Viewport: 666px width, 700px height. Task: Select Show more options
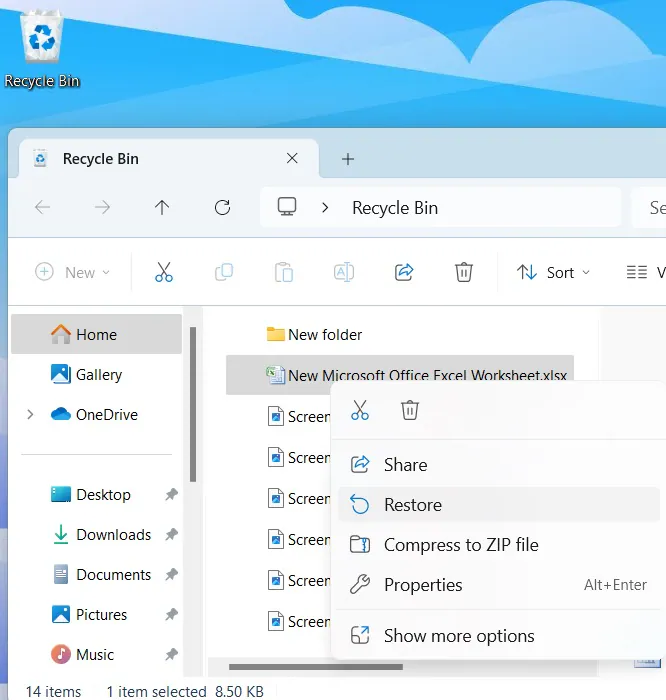click(x=499, y=635)
